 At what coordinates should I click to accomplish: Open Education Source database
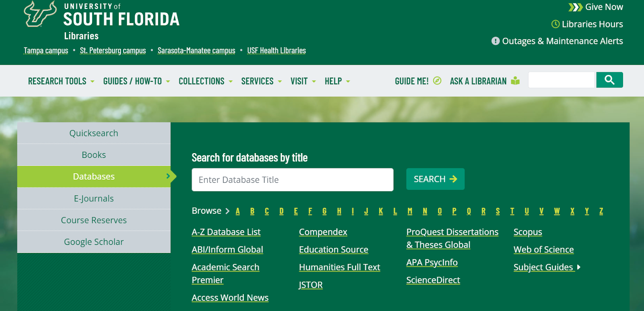point(334,250)
